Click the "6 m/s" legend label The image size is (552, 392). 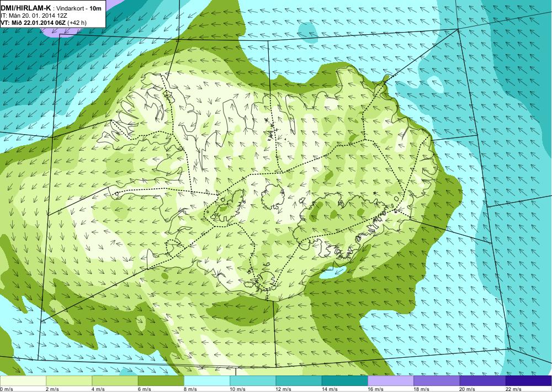[x=145, y=389]
